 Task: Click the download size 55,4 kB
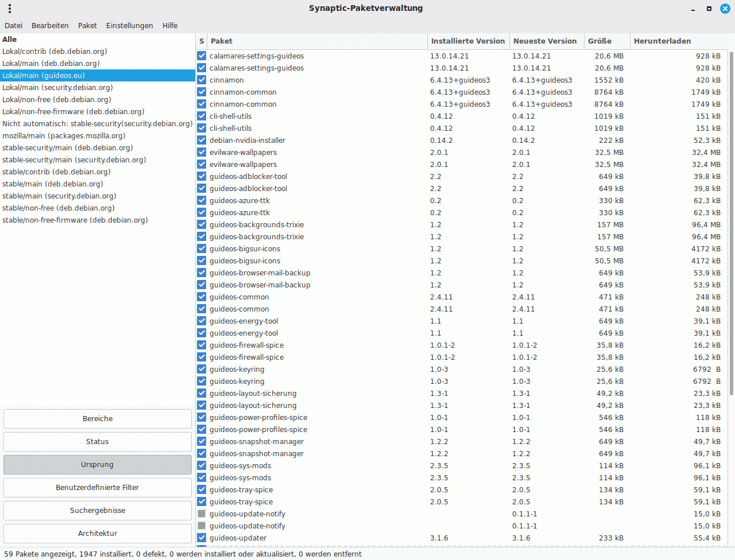[x=707, y=538]
